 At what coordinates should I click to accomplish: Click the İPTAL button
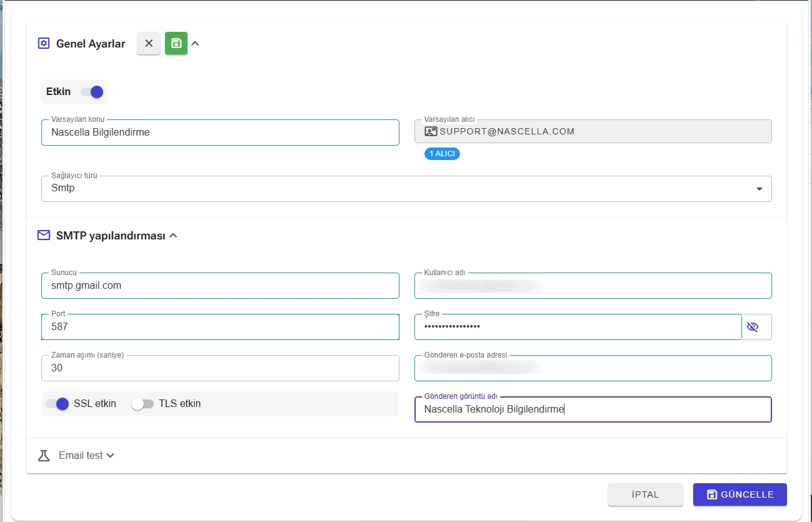[x=646, y=494]
